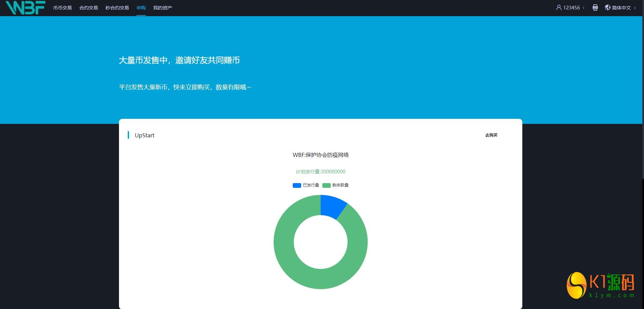Open the 我的资产 navigation tab
Image resolution: width=644 pixels, height=309 pixels.
(163, 8)
